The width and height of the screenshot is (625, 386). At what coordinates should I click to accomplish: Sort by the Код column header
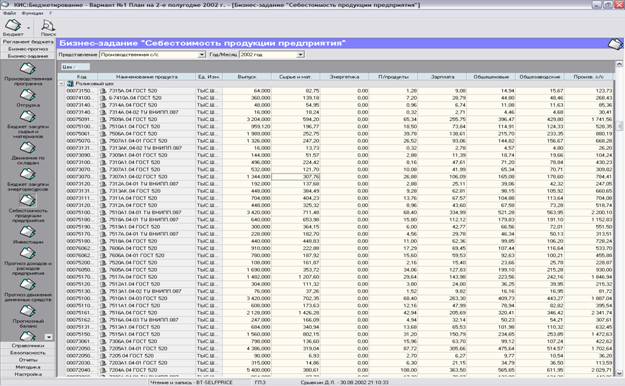(82, 77)
